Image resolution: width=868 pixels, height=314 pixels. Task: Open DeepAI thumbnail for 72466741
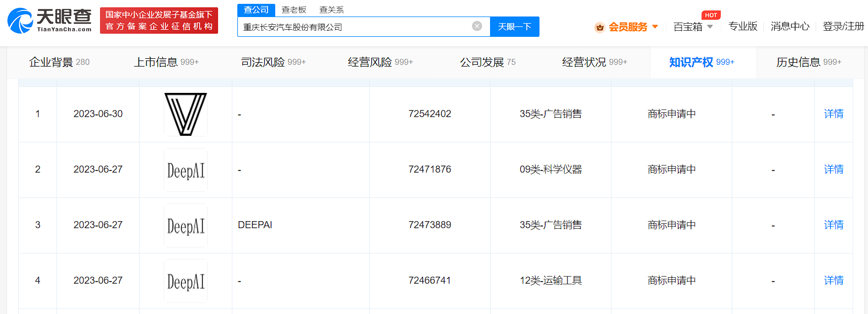pos(186,281)
